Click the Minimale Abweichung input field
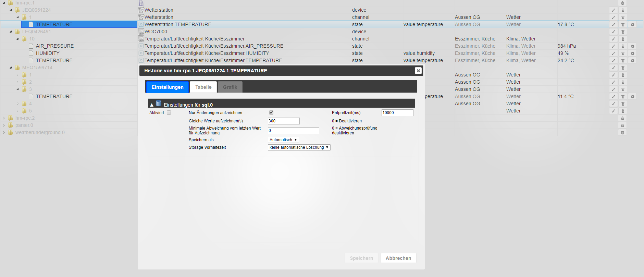 click(x=294, y=131)
